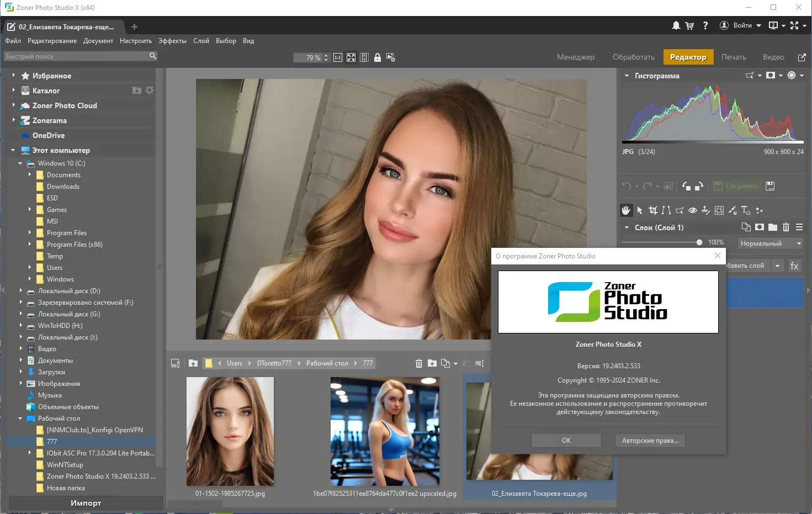Expand the Избранное section

click(x=14, y=76)
